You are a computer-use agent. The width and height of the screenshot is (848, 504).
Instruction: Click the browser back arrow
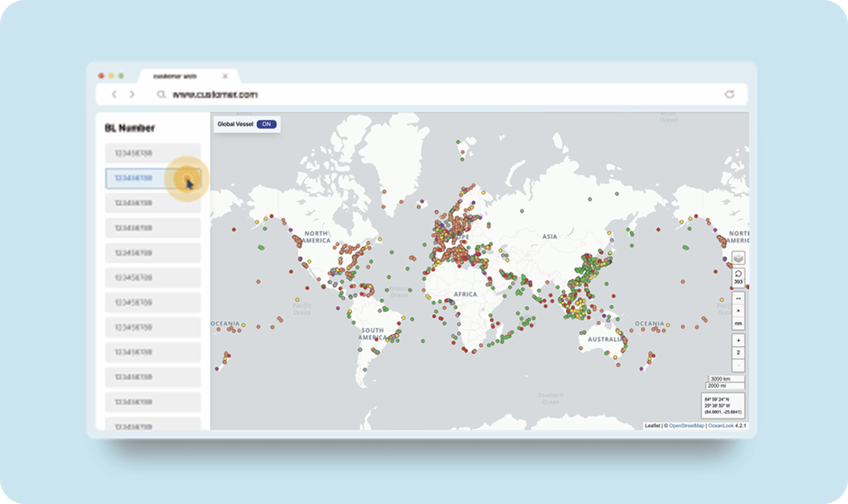tap(114, 94)
